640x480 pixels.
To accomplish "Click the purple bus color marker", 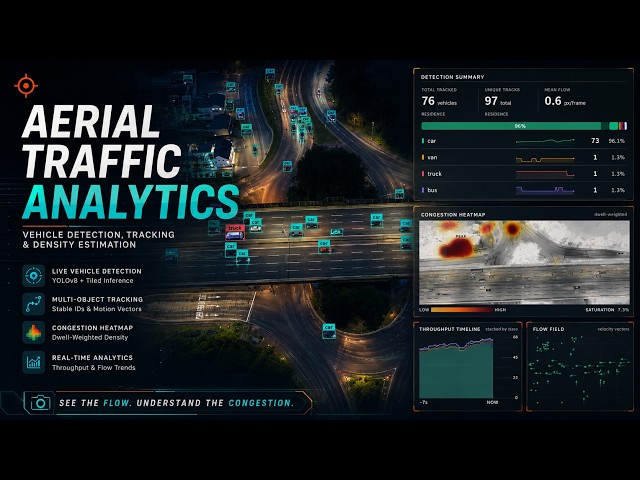I will (423, 190).
